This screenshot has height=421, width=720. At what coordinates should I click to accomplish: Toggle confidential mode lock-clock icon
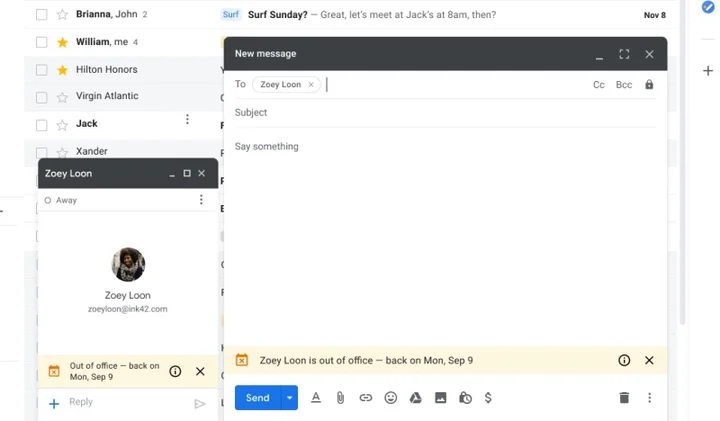465,398
